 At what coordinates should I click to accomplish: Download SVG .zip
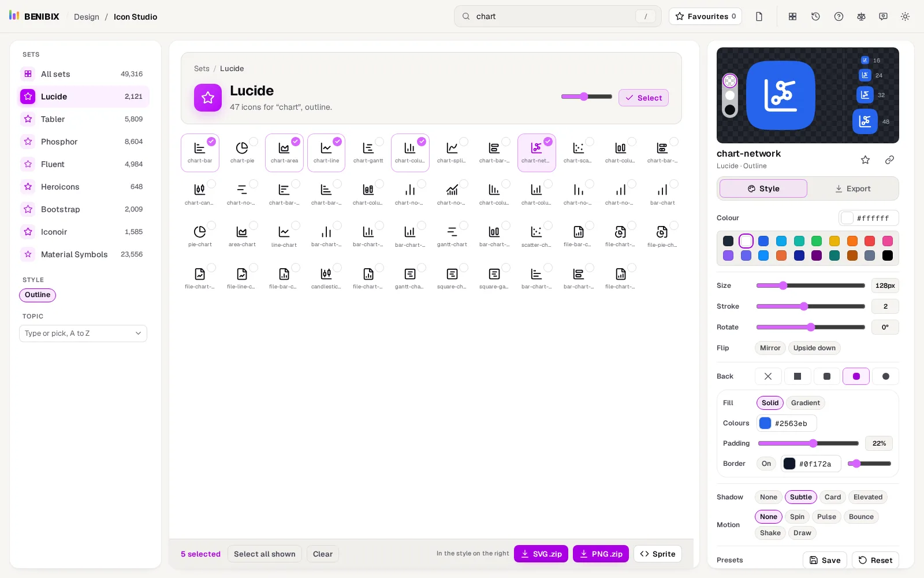click(x=541, y=554)
